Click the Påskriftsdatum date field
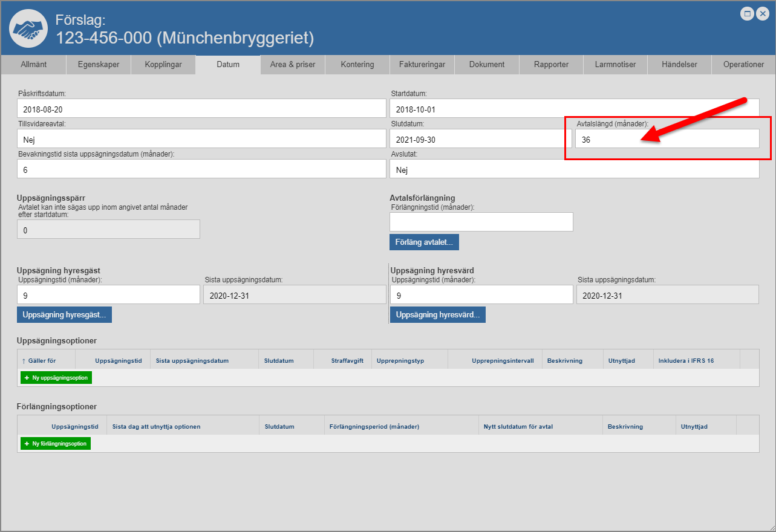 click(201, 109)
